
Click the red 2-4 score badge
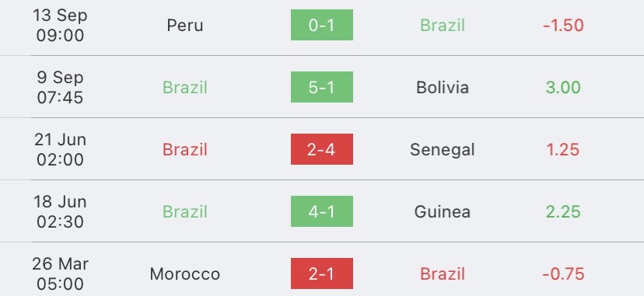point(321,149)
